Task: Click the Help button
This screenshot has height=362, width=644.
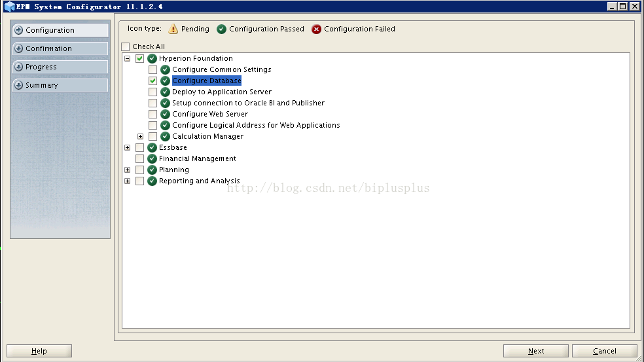Action: [39, 351]
